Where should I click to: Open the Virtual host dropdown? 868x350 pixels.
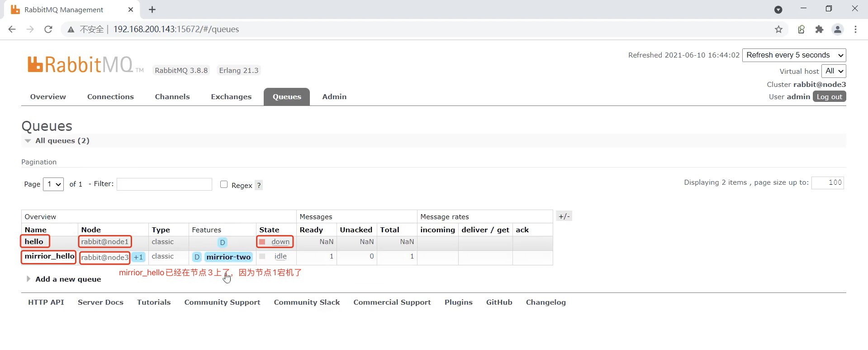(x=834, y=71)
